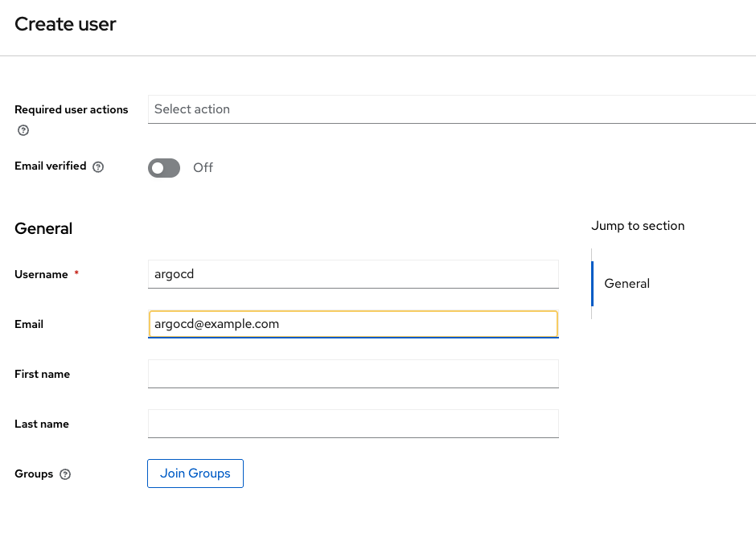Open the Select action dropdown

[x=452, y=109]
